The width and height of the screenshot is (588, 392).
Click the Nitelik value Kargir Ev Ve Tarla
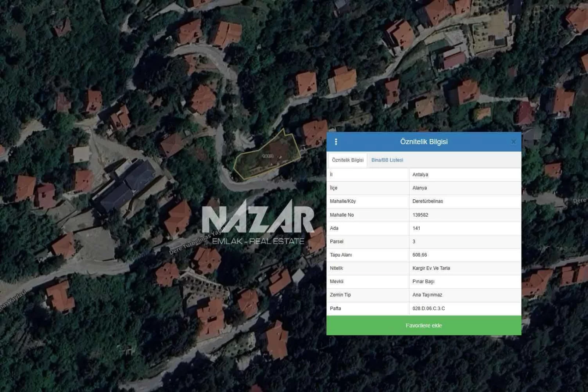[x=431, y=268]
